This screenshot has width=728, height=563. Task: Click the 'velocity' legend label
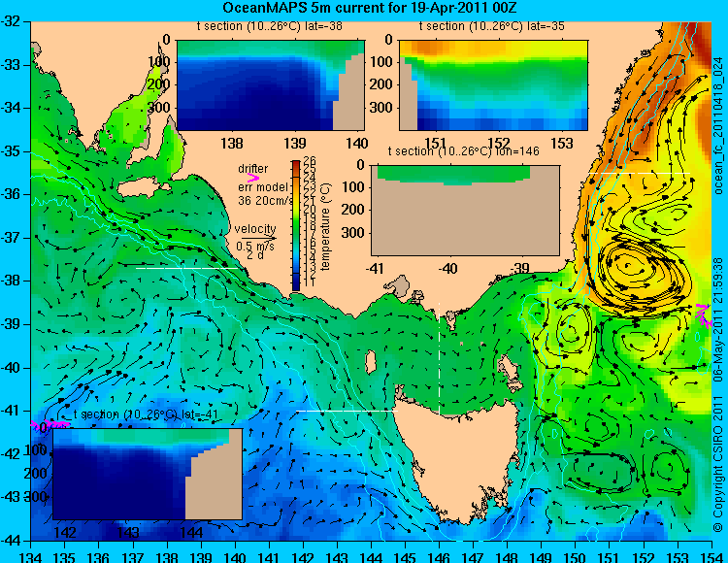pos(255,229)
